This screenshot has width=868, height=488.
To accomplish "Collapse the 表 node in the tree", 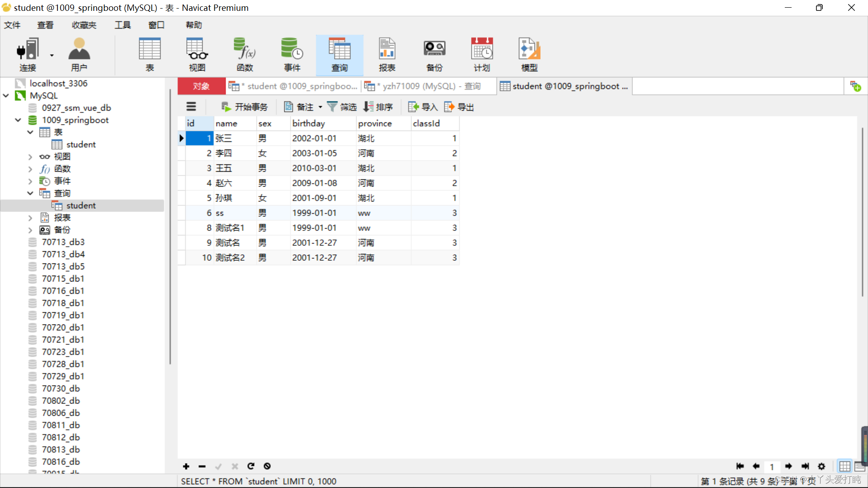I will click(x=30, y=132).
